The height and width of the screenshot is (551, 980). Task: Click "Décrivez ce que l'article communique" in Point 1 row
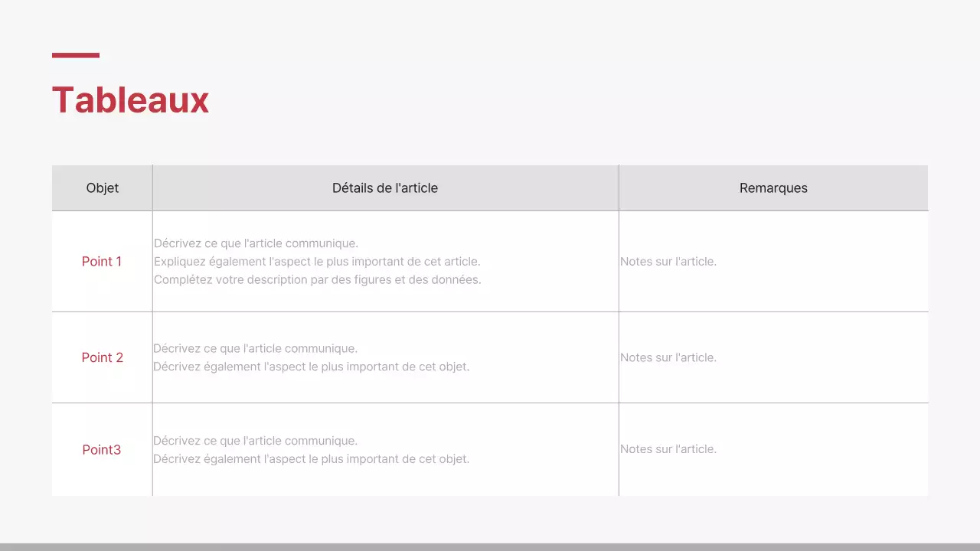click(x=256, y=243)
